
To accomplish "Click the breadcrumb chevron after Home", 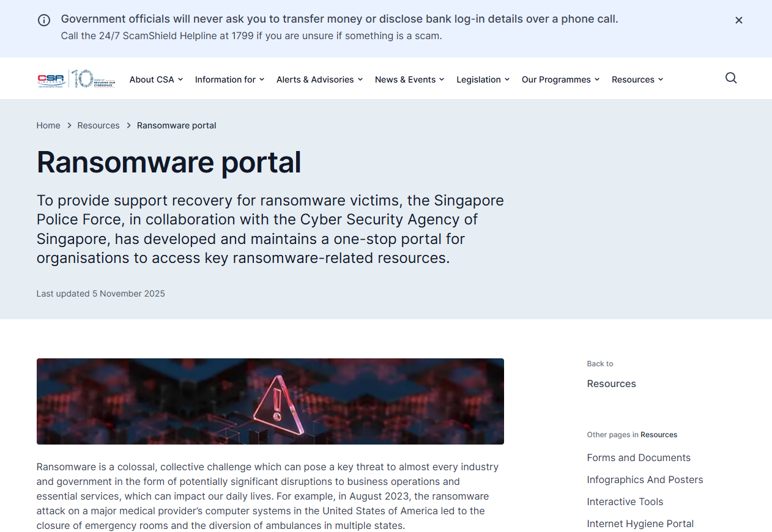I will [69, 125].
